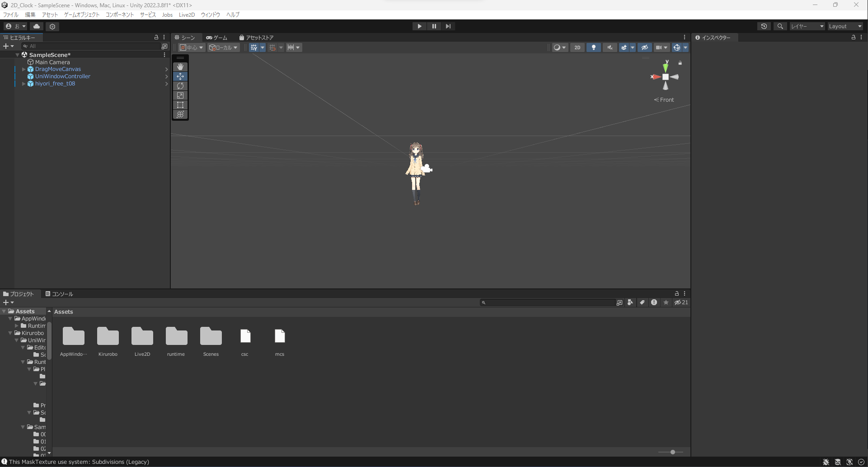The height and width of the screenshot is (467, 868).
Task: Open the editor search window
Action: [x=780, y=26]
